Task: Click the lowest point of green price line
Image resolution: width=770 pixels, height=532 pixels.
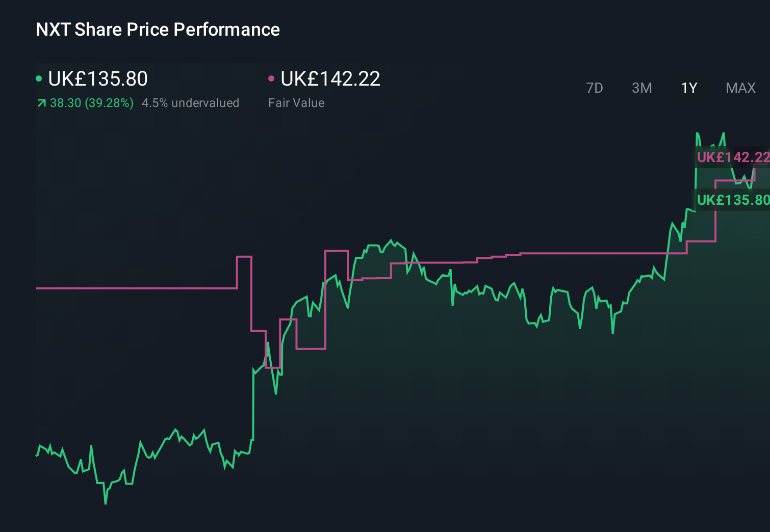Action: [106, 503]
